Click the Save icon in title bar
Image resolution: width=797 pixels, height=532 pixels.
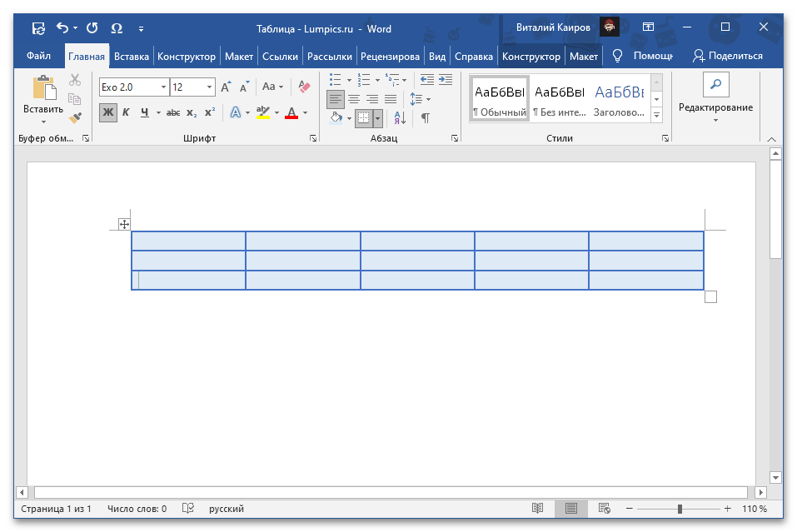pyautogui.click(x=38, y=28)
